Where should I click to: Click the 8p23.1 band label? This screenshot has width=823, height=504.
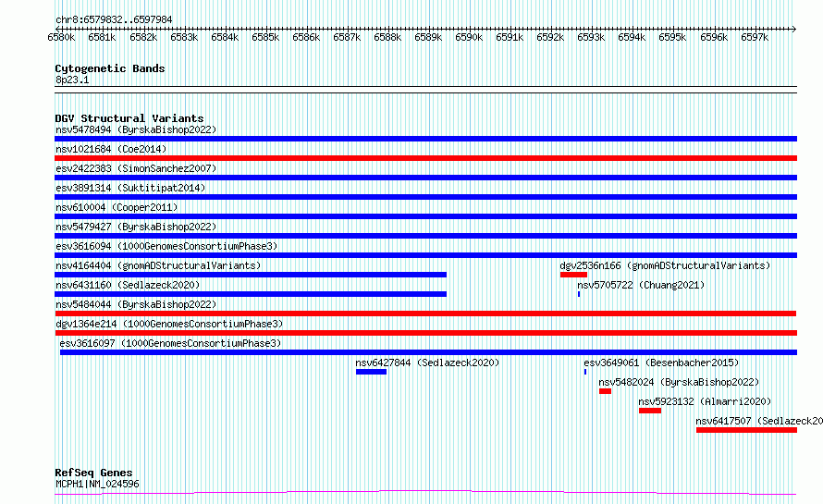[x=72, y=80]
